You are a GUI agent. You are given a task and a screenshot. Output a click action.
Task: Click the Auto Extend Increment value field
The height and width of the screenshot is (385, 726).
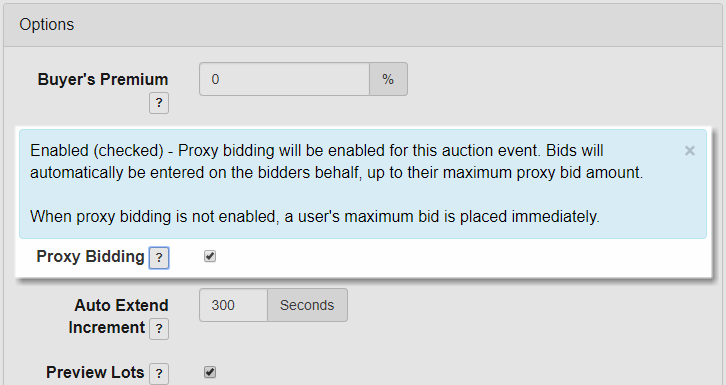tap(233, 305)
